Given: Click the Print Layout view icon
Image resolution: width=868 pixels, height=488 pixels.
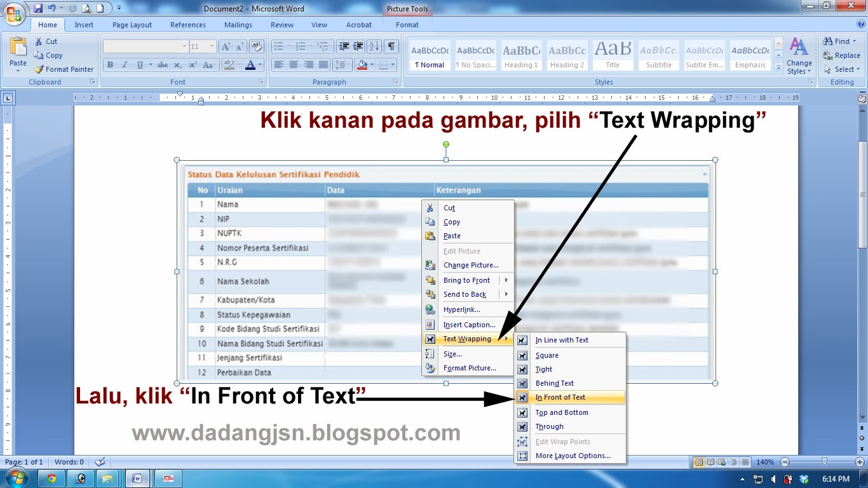Looking at the screenshot, I should point(699,462).
